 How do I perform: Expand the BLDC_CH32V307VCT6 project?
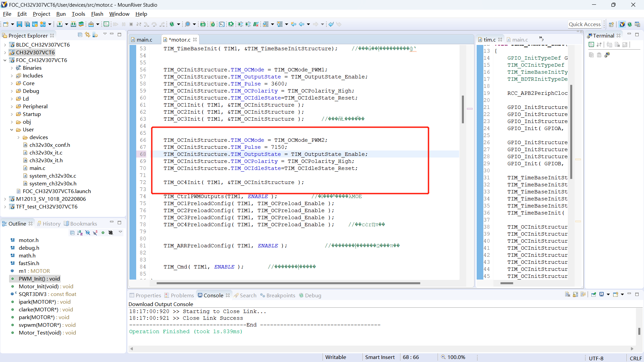tap(5, 45)
